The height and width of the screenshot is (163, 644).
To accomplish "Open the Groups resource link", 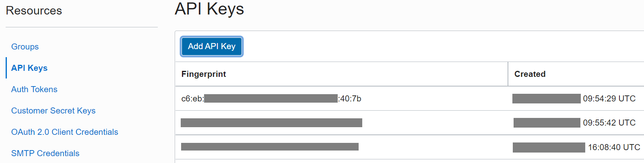I will coord(25,47).
